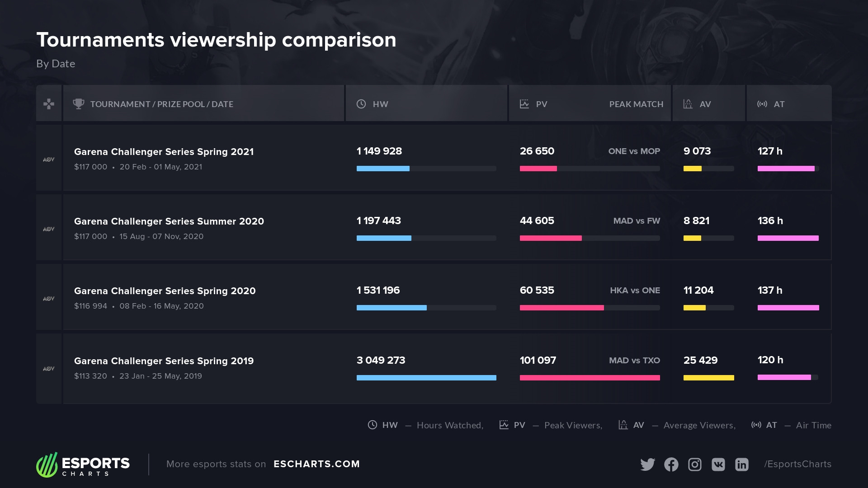Click the VK social icon
This screenshot has width=868, height=488.
pyautogui.click(x=718, y=465)
